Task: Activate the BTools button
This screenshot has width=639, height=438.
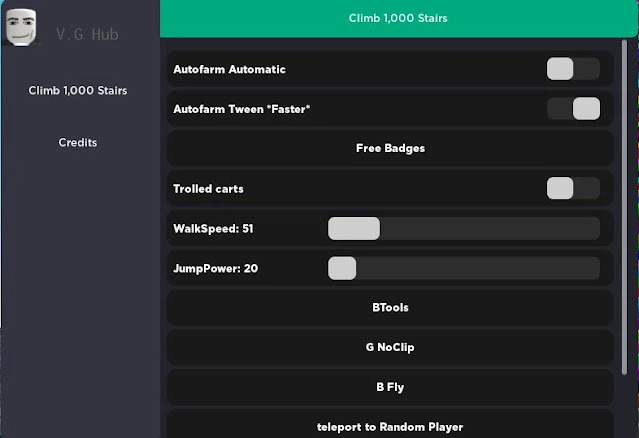Action: click(390, 308)
